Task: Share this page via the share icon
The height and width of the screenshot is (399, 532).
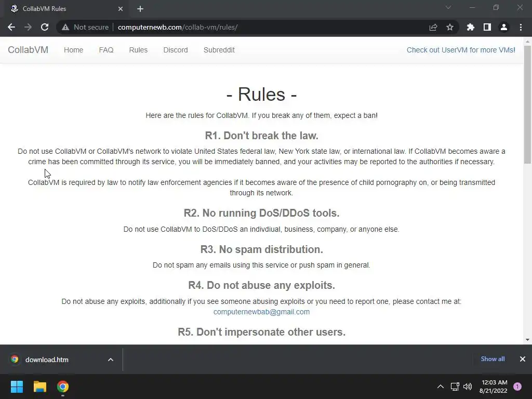Action: click(433, 27)
